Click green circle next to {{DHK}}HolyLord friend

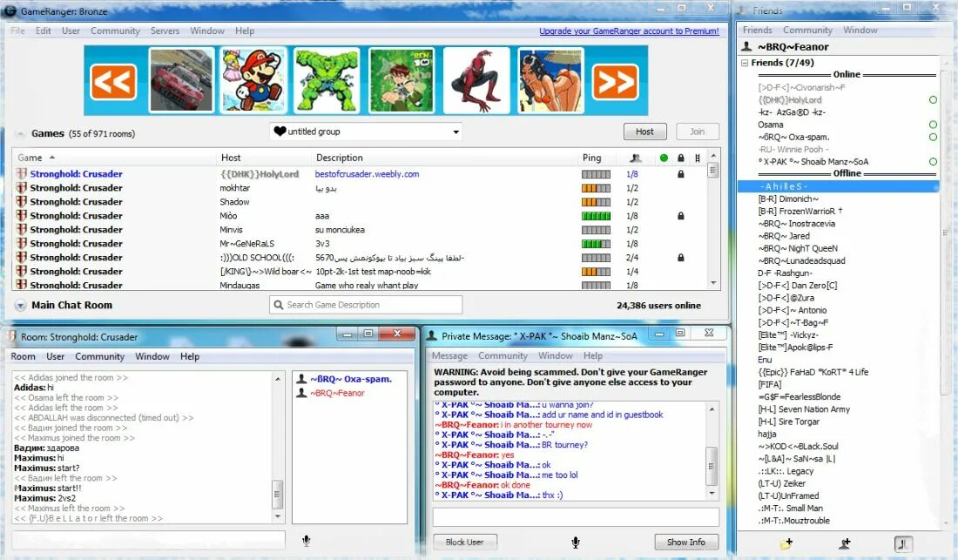tap(933, 99)
